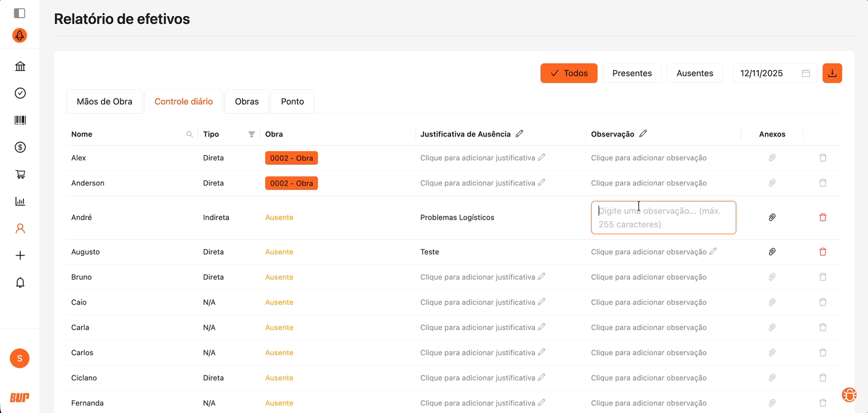Toggle the sidebar collapse icon

point(20,13)
